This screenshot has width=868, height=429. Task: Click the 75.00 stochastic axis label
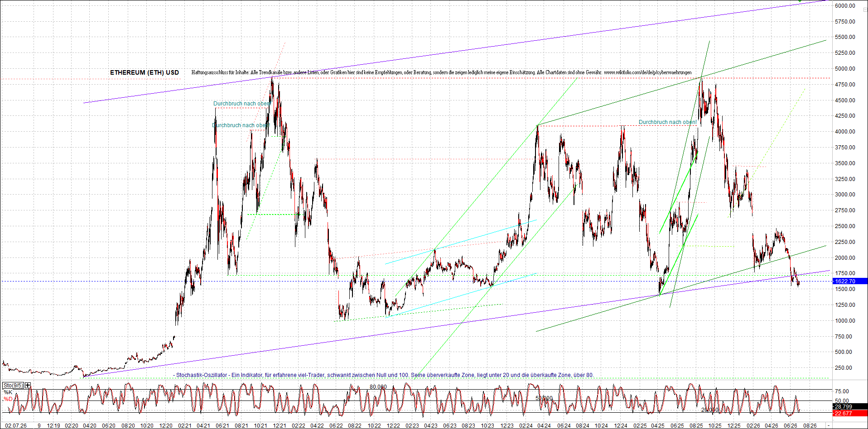[842, 391]
